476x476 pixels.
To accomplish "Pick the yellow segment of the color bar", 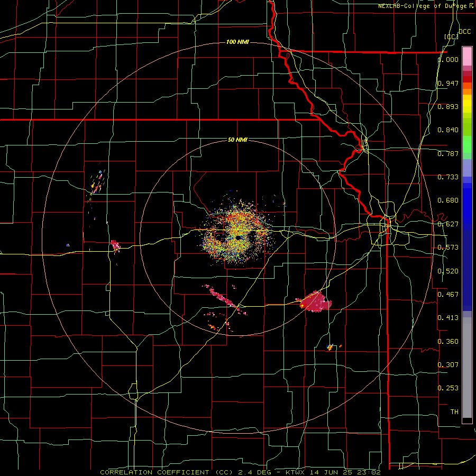I will (x=467, y=104).
